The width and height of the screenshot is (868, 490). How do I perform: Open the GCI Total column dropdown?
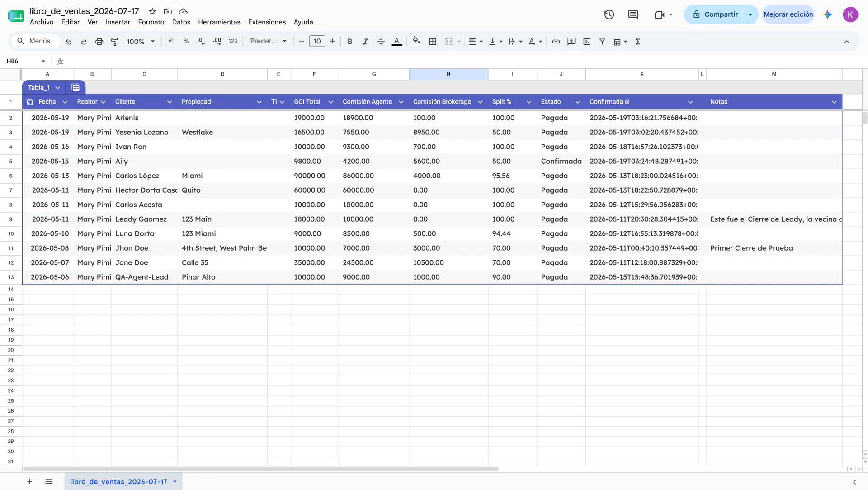[330, 102]
